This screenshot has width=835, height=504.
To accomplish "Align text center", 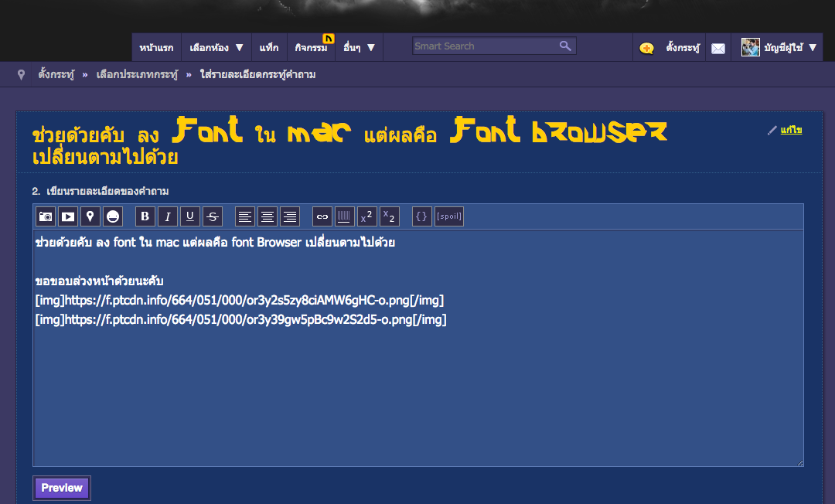I will [268, 216].
